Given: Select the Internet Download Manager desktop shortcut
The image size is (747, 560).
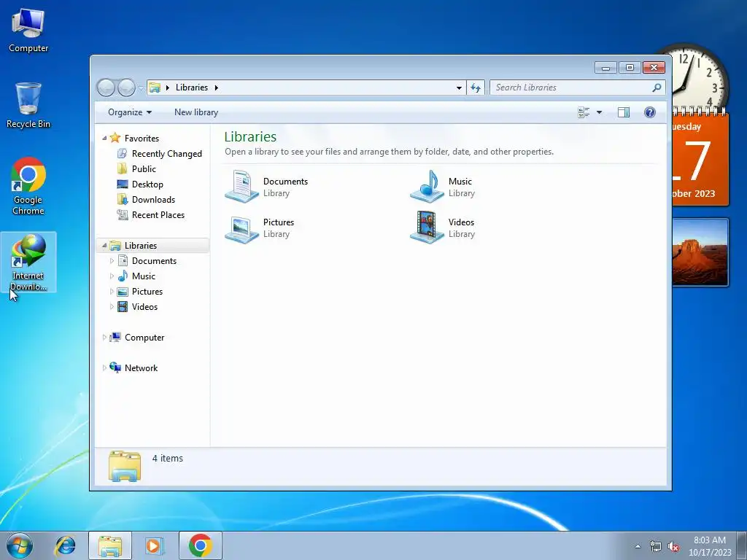Looking at the screenshot, I should coord(28,262).
